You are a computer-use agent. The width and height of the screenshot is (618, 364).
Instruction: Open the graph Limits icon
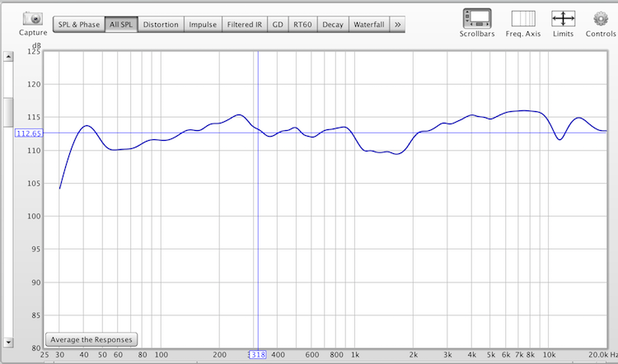[x=563, y=18]
